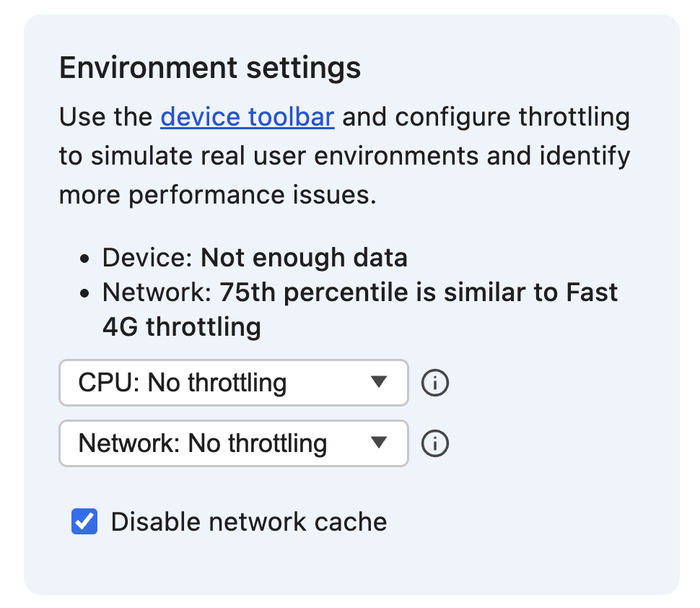Click the "simulate real user environments" description line
The image size is (700, 608).
coord(344,156)
